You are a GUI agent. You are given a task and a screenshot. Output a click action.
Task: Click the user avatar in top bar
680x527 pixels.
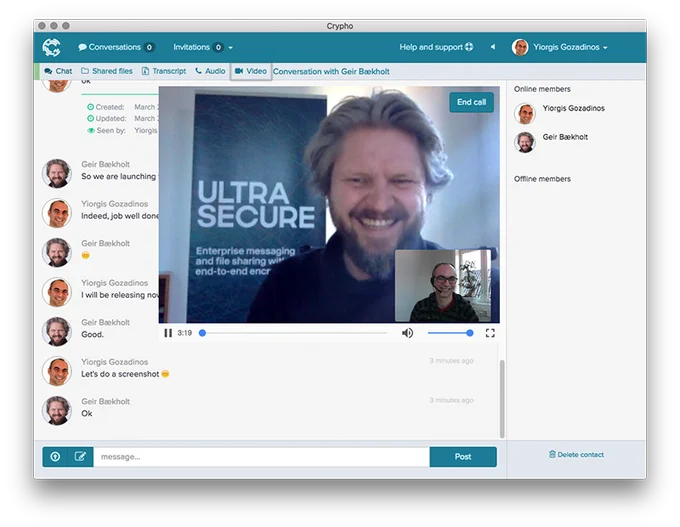pyautogui.click(x=520, y=47)
